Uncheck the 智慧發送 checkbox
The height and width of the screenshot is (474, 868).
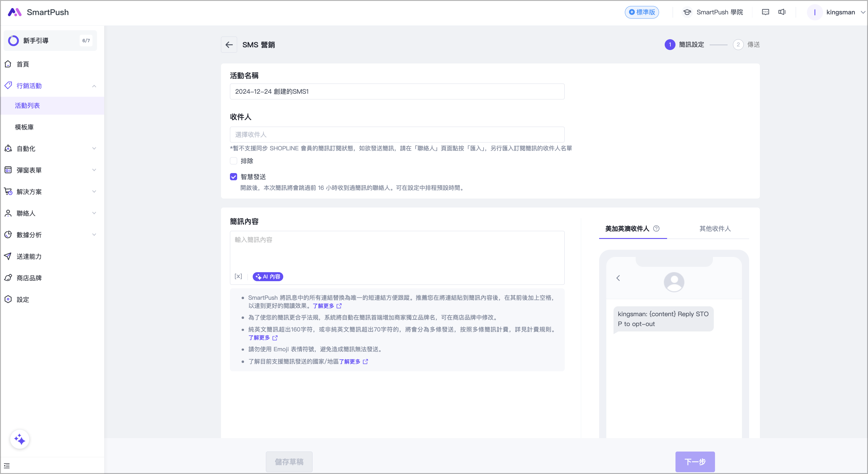(234, 177)
